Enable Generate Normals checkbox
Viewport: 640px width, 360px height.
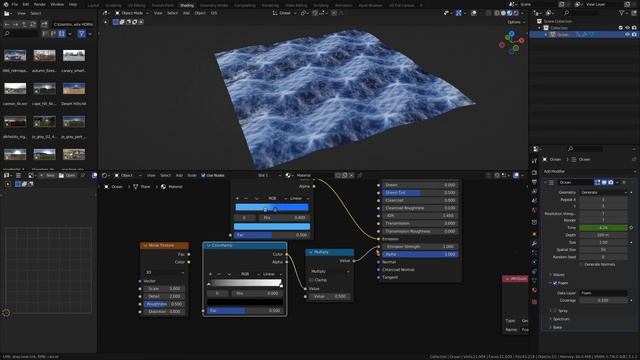pyautogui.click(x=581, y=264)
